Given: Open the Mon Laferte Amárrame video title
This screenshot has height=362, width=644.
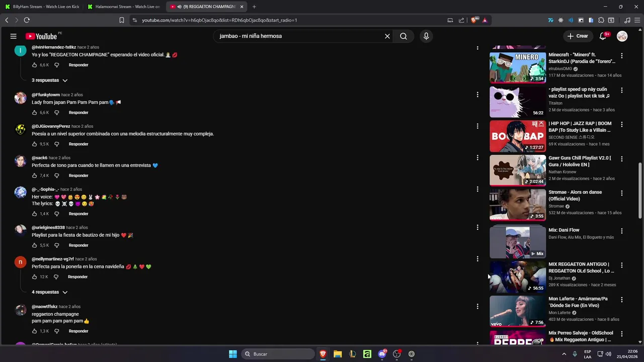Looking at the screenshot, I should 578,302.
